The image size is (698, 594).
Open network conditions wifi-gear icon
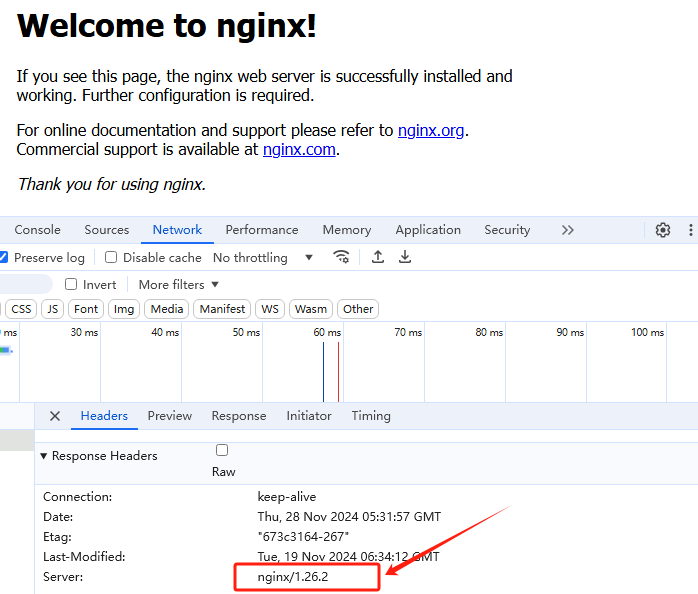tap(341, 257)
